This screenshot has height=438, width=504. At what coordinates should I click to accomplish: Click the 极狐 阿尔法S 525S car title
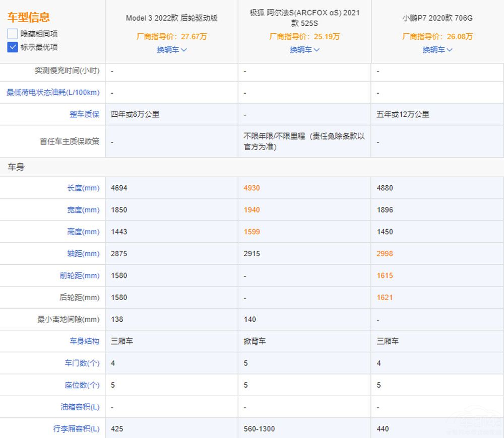point(304,18)
